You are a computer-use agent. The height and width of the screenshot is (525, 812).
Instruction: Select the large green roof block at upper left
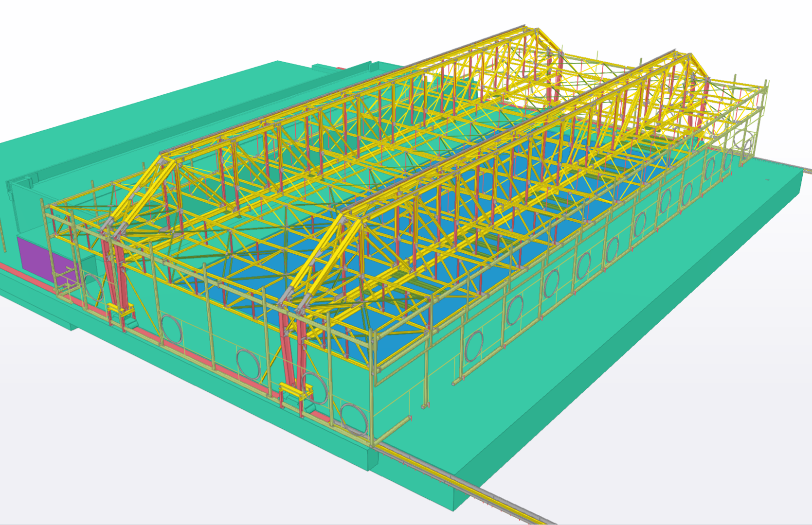(146, 112)
